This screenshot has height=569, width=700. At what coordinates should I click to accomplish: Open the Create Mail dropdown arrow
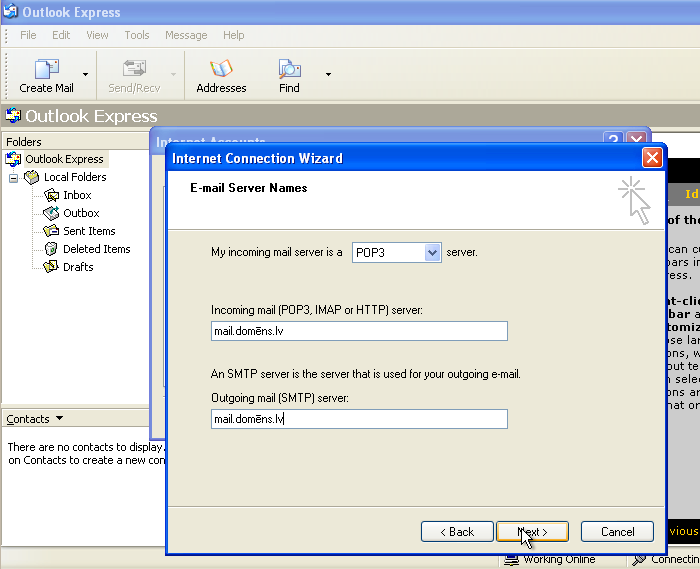click(85, 75)
